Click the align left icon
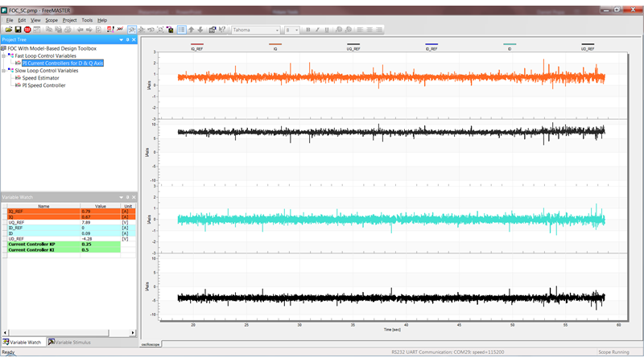Image resolution: width=644 pixels, height=362 pixels. coord(360,30)
